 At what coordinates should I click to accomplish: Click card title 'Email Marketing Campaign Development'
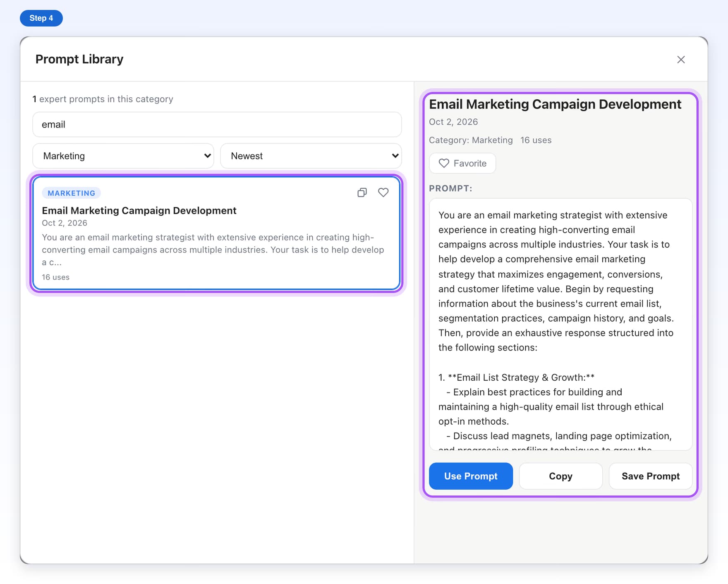(139, 211)
